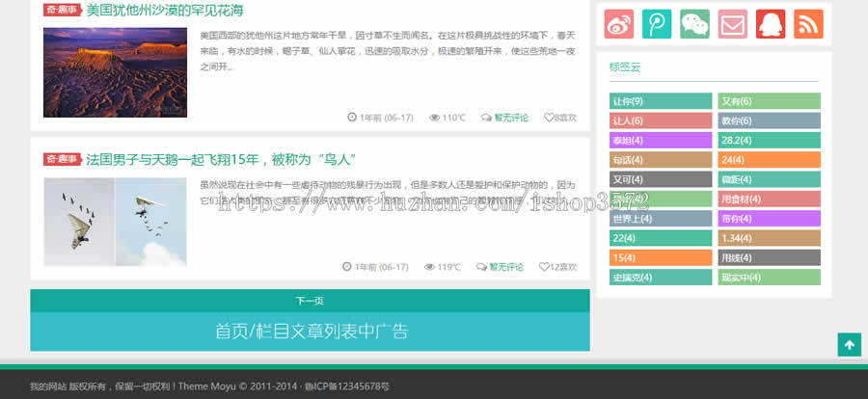Select tag 现实中(4)
The image size is (868, 399).
[769, 278]
